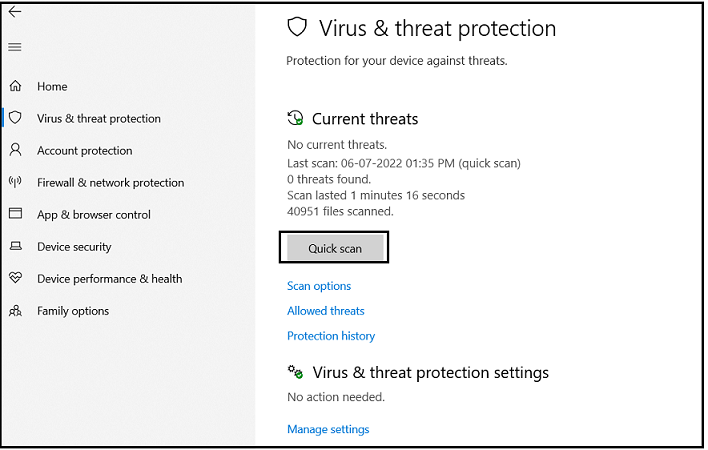The width and height of the screenshot is (708, 450).
Task: Click the Home house icon
Action: [x=15, y=87]
